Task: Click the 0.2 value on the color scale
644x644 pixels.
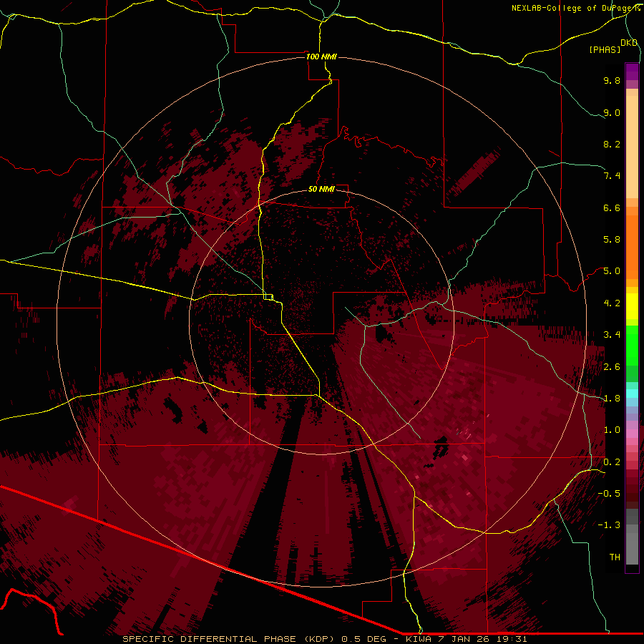Action: point(612,462)
